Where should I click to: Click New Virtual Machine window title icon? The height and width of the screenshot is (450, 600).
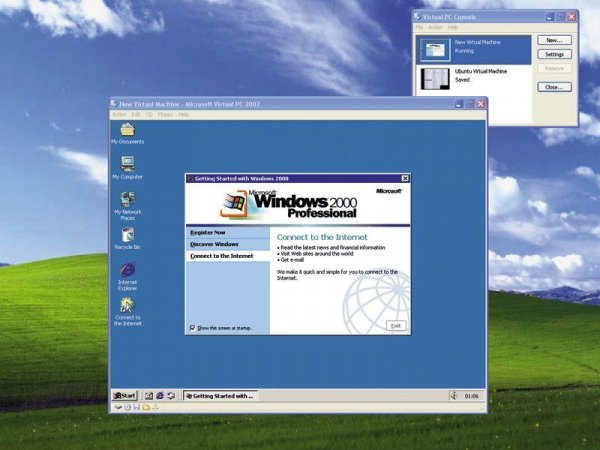pos(114,104)
